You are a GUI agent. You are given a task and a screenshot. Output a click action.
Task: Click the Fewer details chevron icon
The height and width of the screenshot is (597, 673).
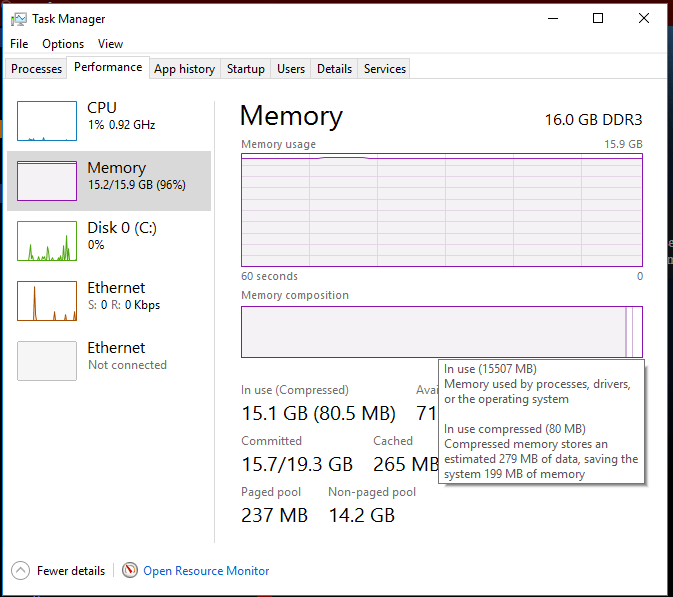[x=21, y=571]
